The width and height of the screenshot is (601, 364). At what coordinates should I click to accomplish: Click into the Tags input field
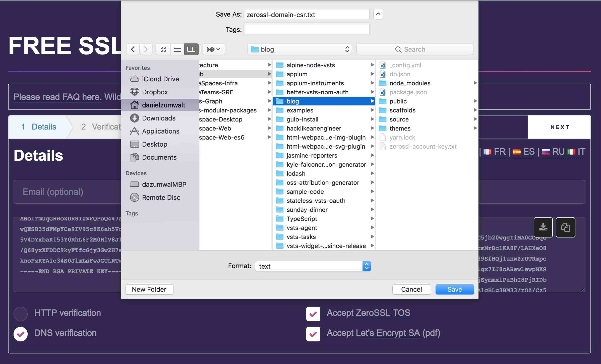click(x=307, y=29)
